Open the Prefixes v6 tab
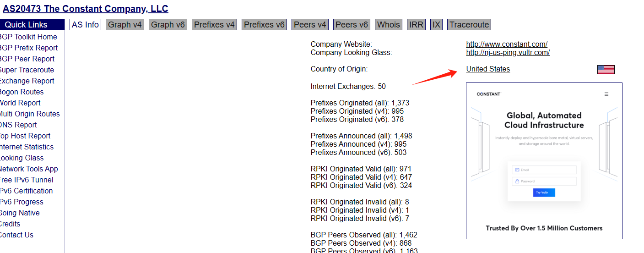This screenshot has width=644, height=253. (264, 25)
